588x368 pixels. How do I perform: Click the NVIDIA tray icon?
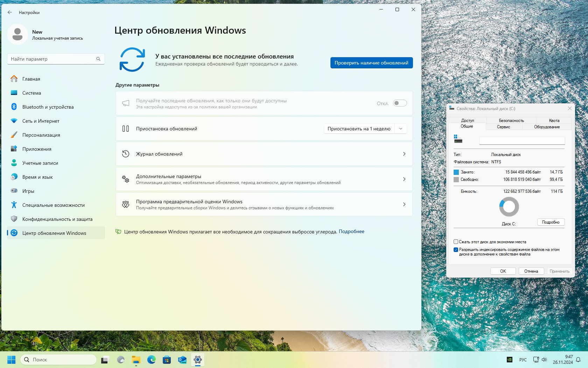(510, 360)
